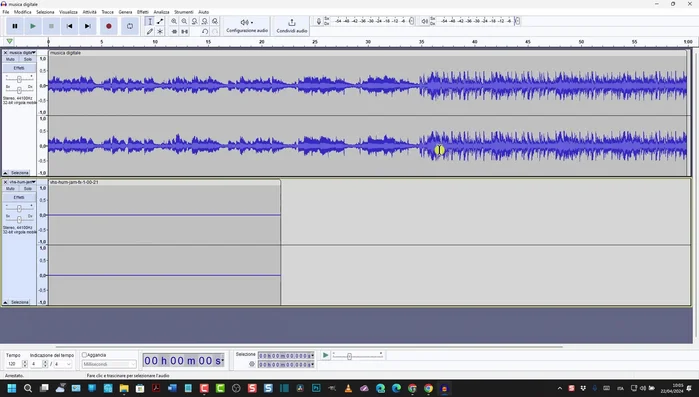The width and height of the screenshot is (699, 397).
Task: Click Play-at-speed green button
Action: tap(325, 355)
